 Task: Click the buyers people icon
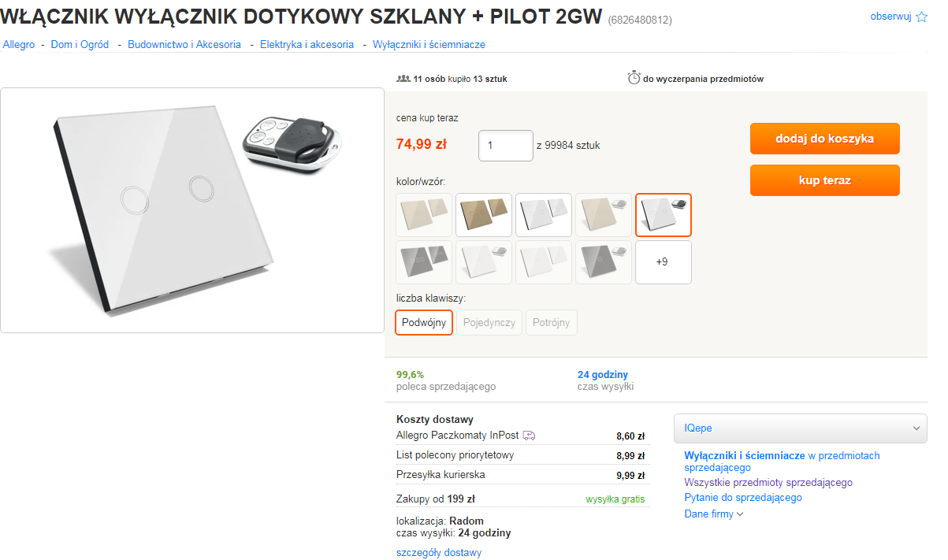(x=403, y=79)
